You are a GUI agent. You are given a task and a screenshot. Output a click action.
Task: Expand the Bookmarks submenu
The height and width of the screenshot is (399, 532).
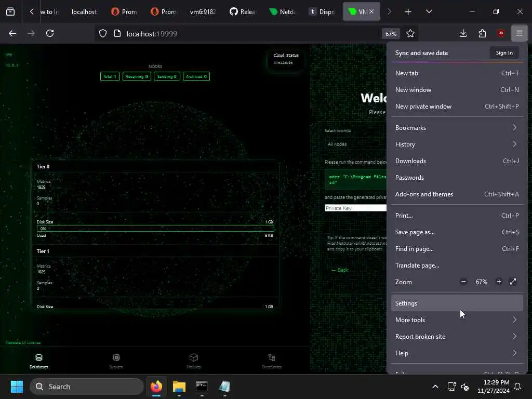click(457, 128)
